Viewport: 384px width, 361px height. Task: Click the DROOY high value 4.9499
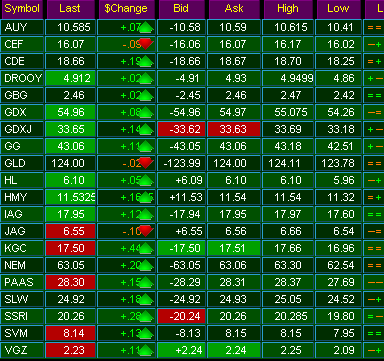click(x=288, y=78)
